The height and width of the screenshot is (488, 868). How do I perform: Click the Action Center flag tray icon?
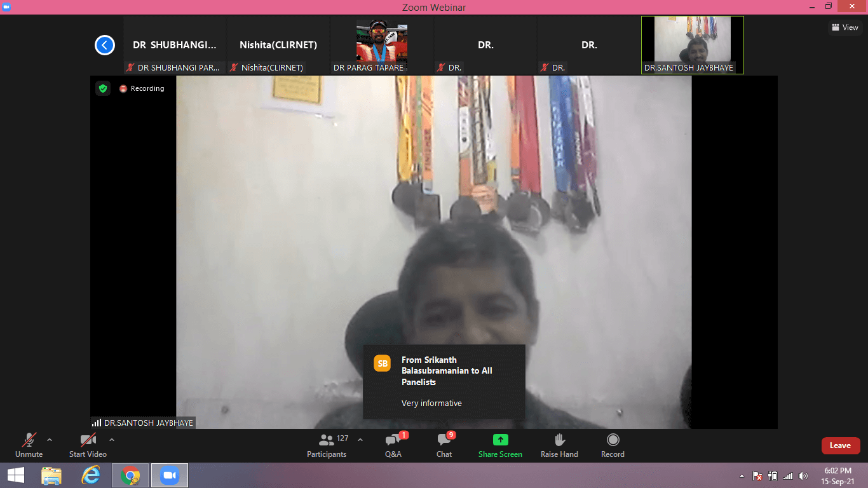(757, 476)
